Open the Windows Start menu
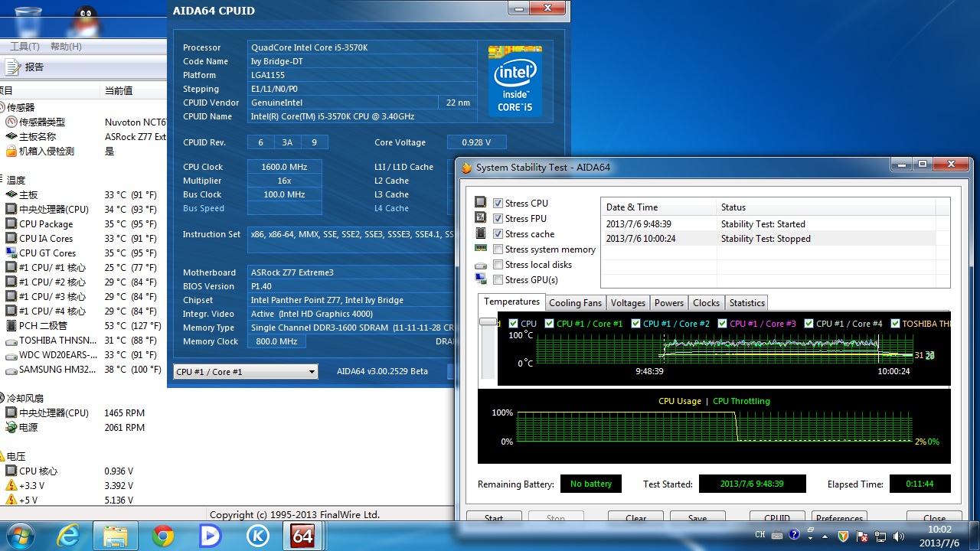Screen dimensions: 980x551 [x=21, y=535]
